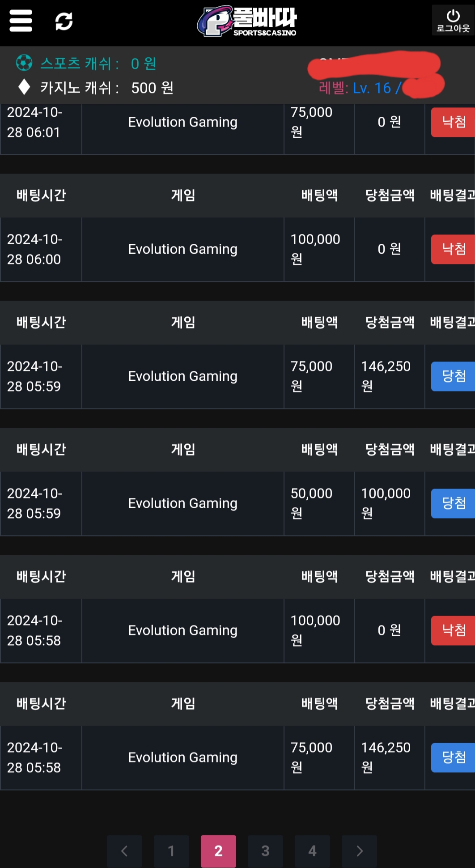Go to the next page arrow
475x868 pixels.
pos(359,851)
